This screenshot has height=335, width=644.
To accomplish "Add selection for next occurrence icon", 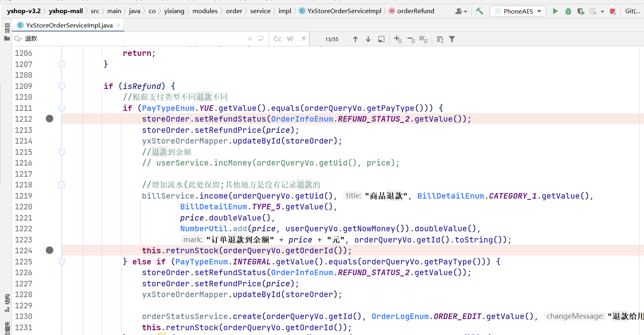I will (x=398, y=39).
